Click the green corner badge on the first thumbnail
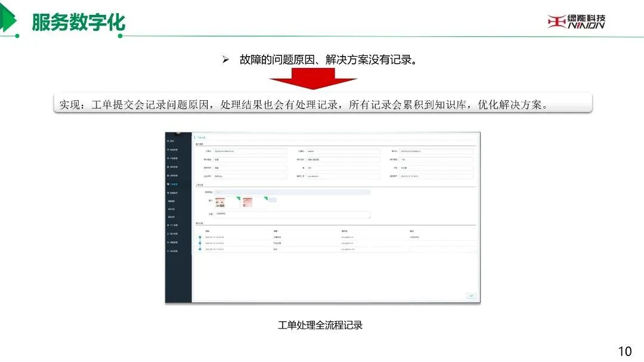The image size is (644, 362). point(237,197)
